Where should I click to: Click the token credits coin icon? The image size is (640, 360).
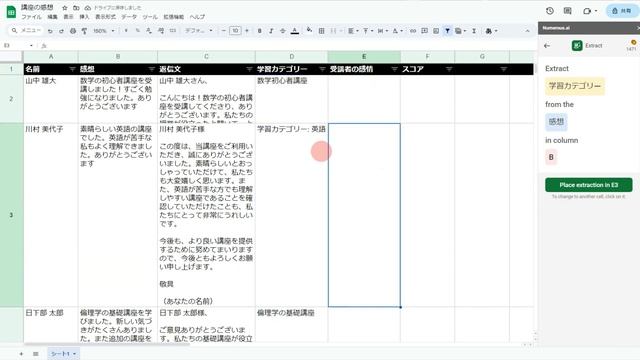click(x=633, y=42)
